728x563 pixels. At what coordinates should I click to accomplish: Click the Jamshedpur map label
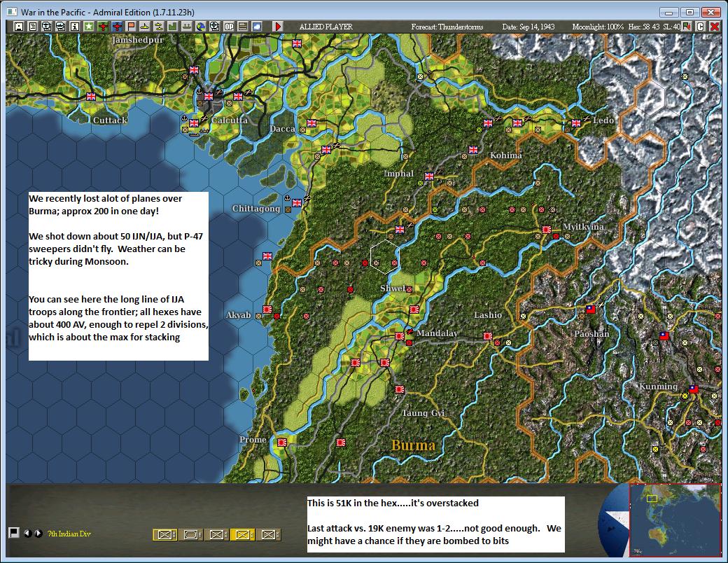point(138,40)
